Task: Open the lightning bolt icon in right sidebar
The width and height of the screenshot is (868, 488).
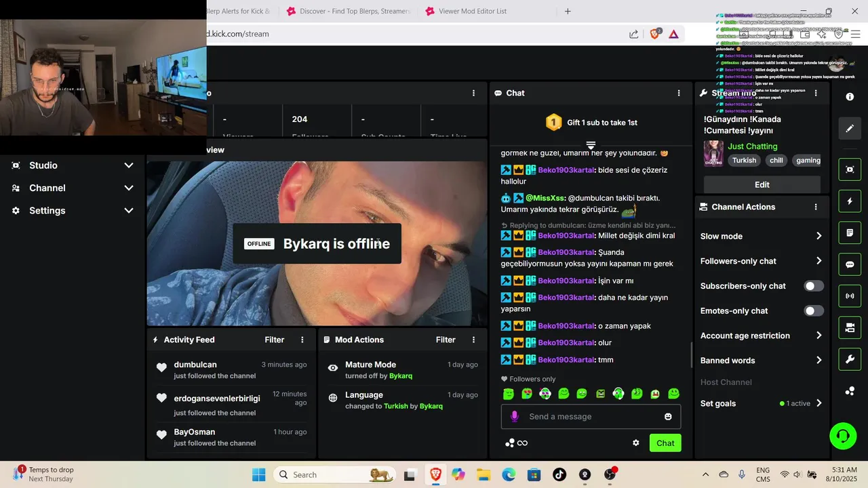Action: click(x=850, y=201)
